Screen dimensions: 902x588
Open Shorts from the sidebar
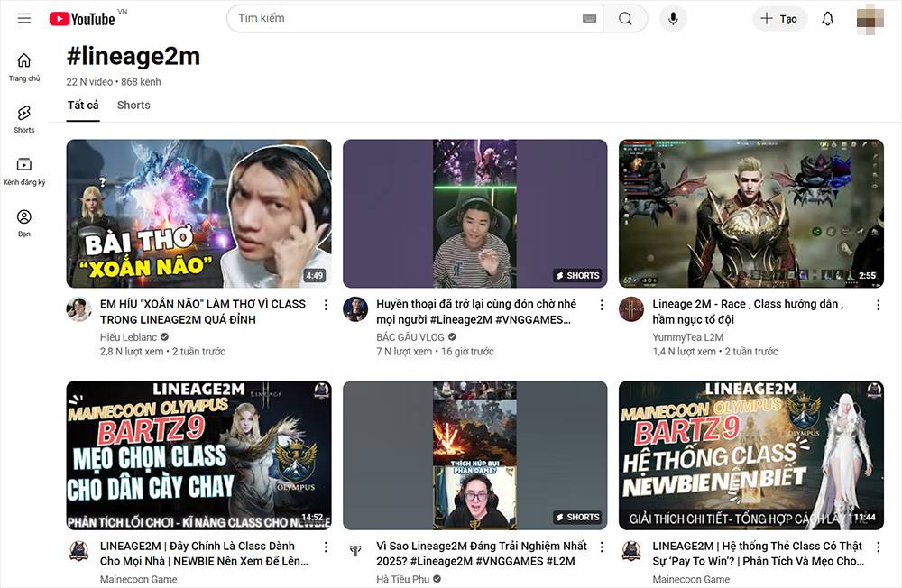[24, 119]
